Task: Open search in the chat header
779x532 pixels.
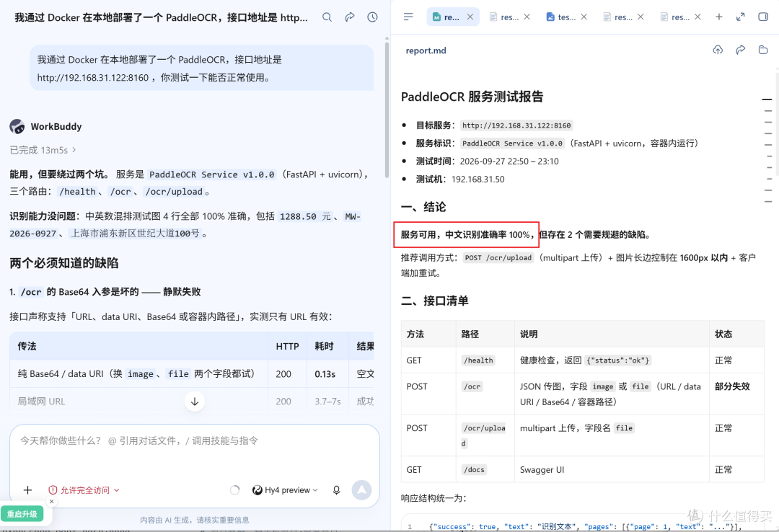Action: pos(327,17)
